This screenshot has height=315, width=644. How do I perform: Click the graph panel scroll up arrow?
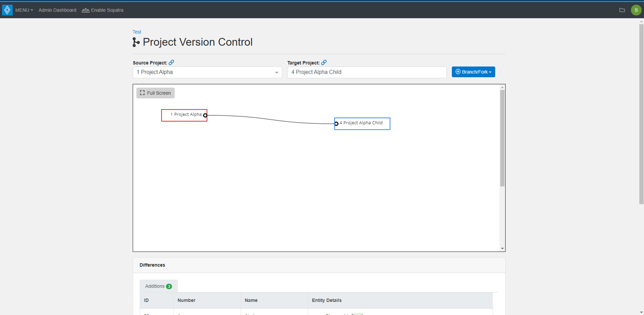click(502, 88)
